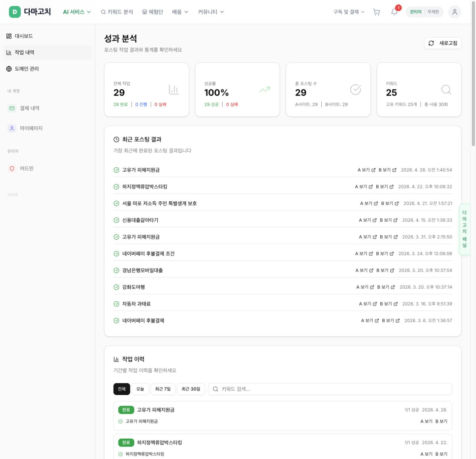Open 결제 내역 in sidebar

(47, 108)
